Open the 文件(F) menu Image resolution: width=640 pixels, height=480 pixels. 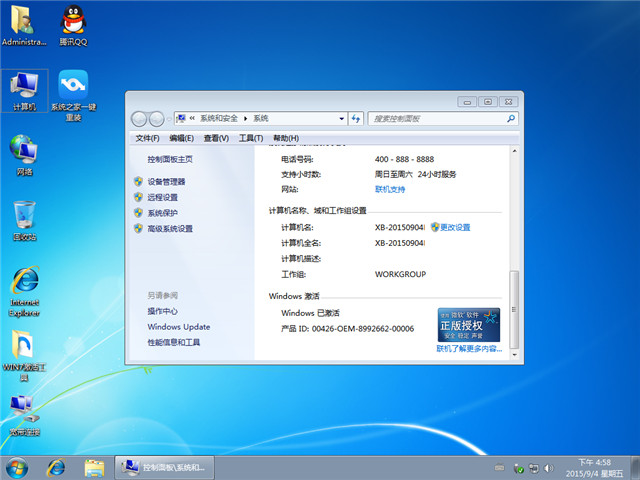click(147, 138)
